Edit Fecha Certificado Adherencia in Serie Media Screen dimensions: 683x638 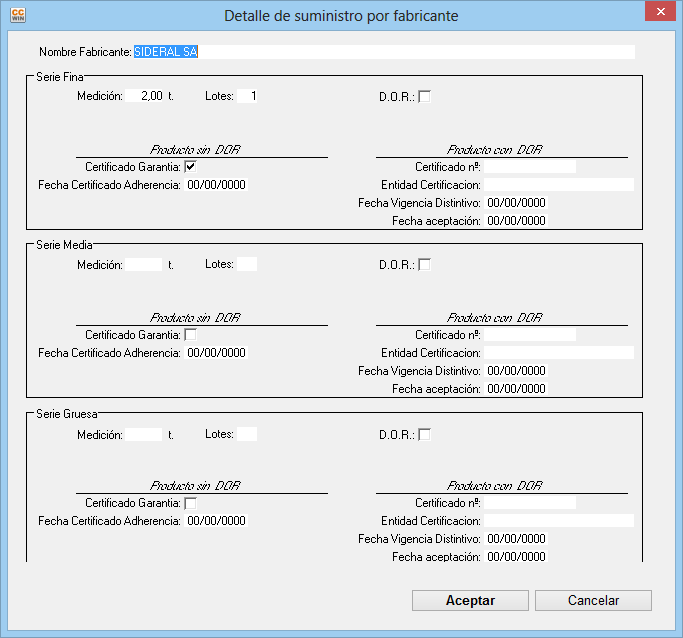(216, 353)
